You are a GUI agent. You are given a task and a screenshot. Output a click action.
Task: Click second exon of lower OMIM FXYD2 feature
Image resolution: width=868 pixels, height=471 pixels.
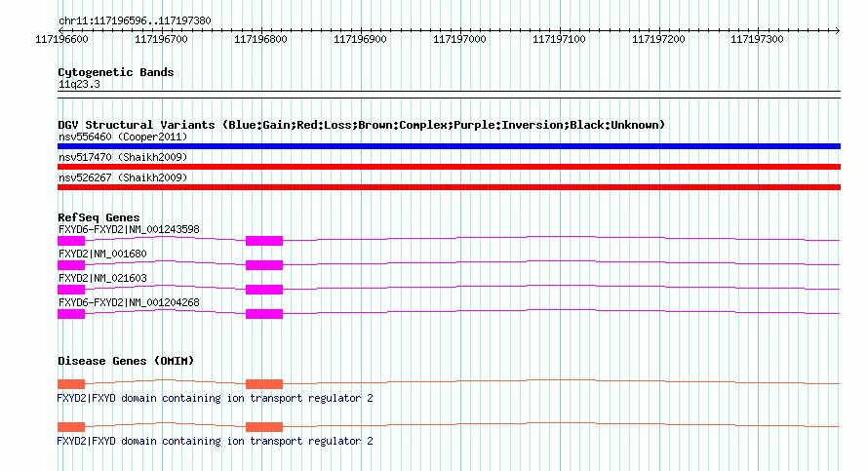(x=264, y=427)
